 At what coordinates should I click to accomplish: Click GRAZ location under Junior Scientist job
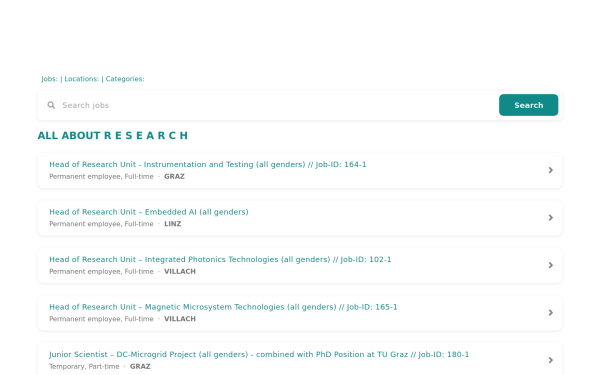point(140,366)
